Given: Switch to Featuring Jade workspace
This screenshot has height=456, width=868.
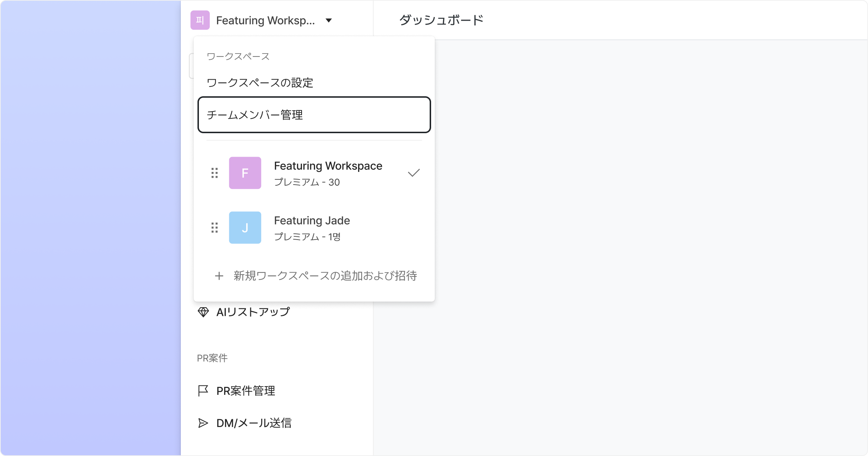Looking at the screenshot, I should tap(312, 221).
